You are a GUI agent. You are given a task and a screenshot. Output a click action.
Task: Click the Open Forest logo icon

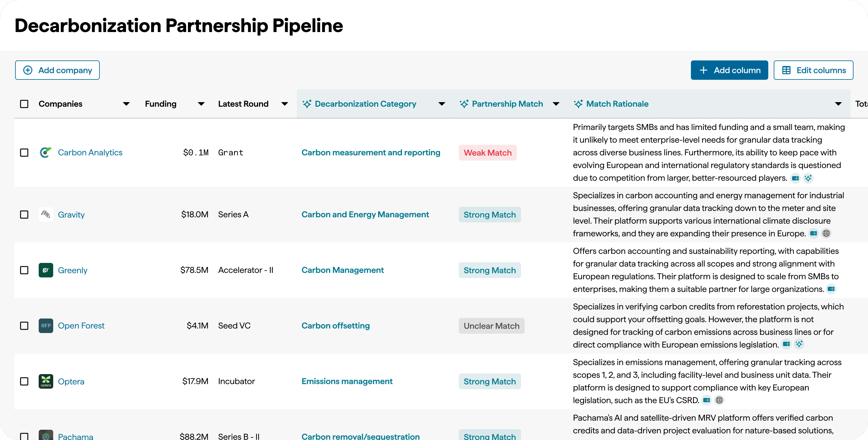(x=46, y=326)
